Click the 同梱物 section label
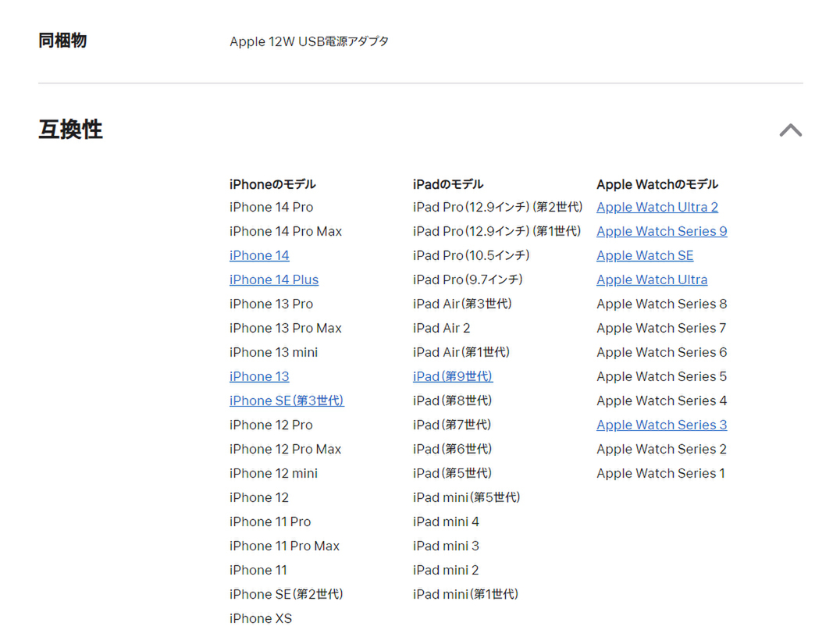This screenshot has height=630, width=840. click(62, 41)
